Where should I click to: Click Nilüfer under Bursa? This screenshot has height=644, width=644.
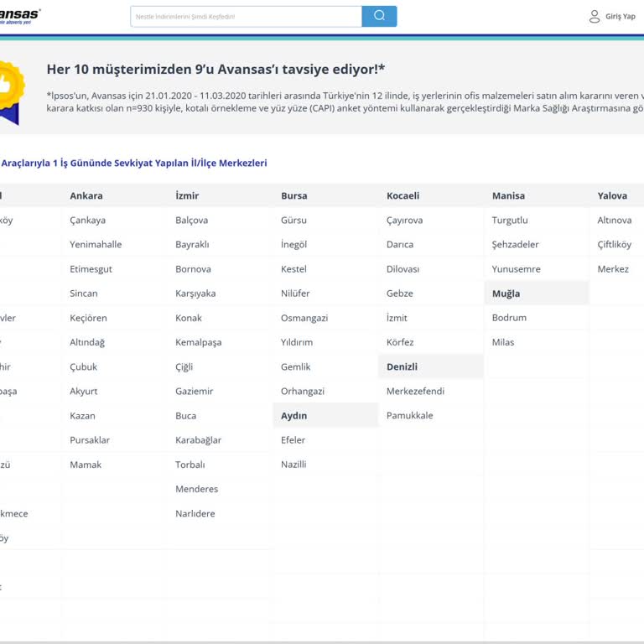point(295,293)
